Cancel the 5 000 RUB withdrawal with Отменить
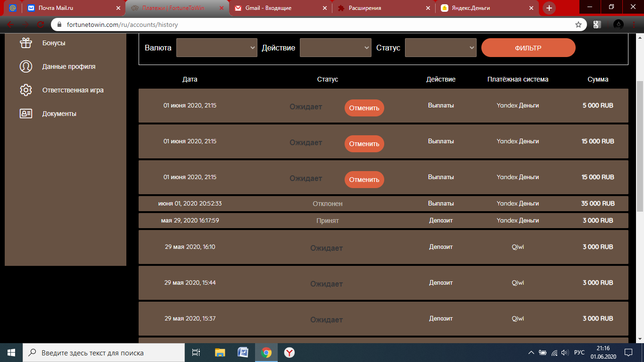This screenshot has width=644, height=362. pos(364,108)
